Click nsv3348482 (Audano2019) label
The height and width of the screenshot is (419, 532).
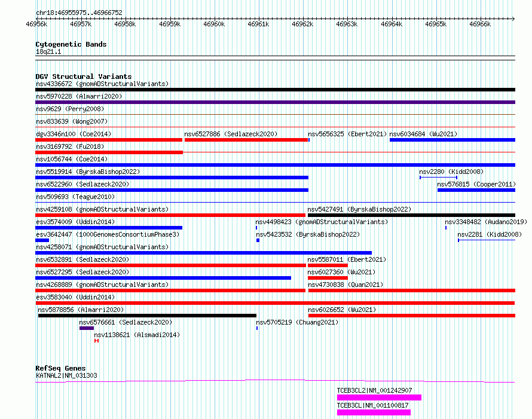tap(486, 222)
